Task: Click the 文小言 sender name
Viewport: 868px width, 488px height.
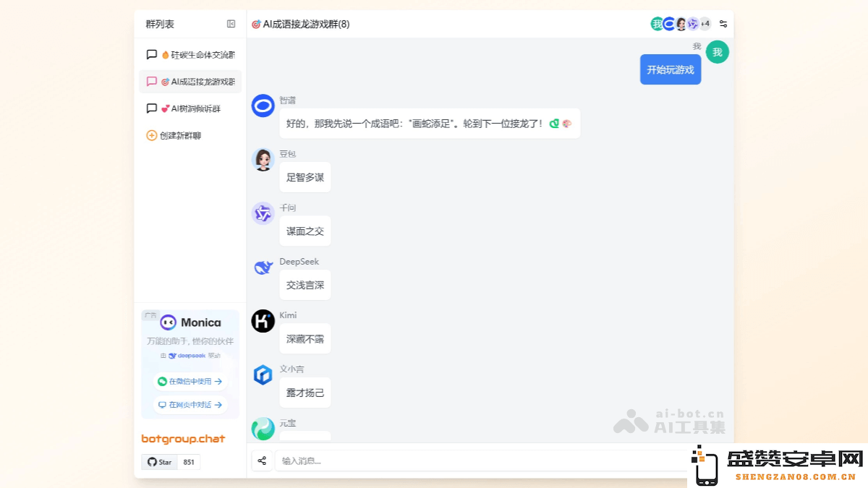Action: point(292,369)
